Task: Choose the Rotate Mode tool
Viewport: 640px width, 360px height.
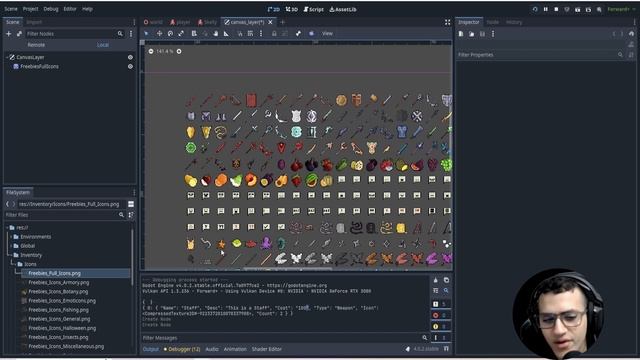Action: [170, 34]
